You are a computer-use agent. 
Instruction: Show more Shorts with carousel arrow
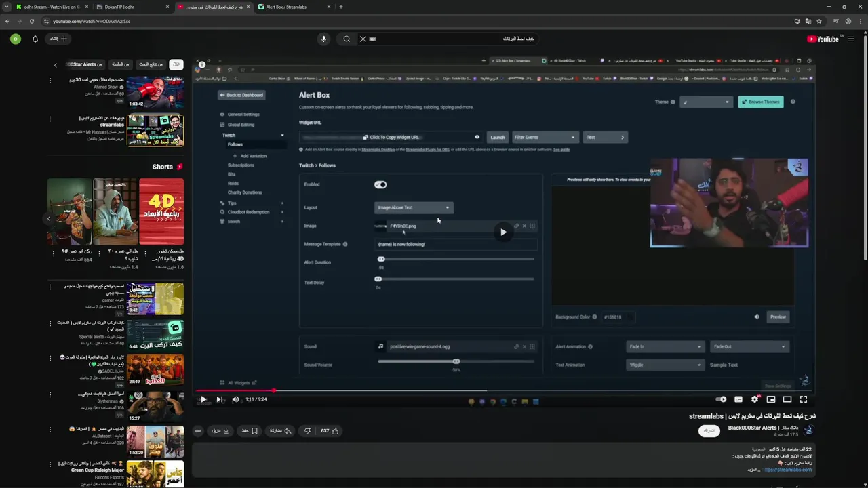click(49, 219)
